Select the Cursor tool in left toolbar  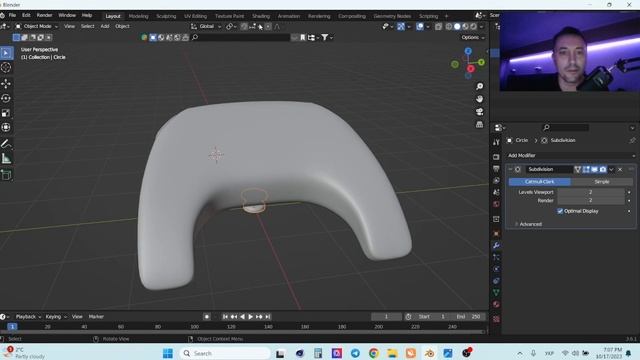pyautogui.click(x=6, y=68)
